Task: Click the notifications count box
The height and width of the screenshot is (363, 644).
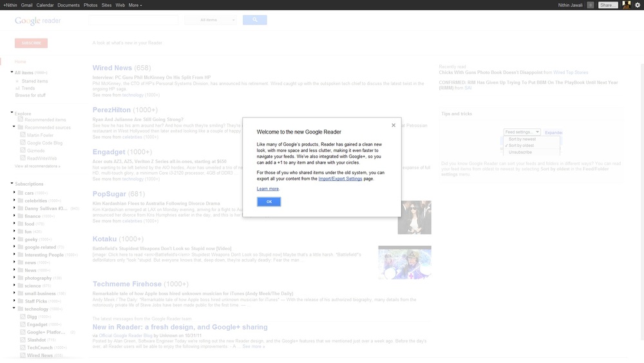Action: pos(591,5)
